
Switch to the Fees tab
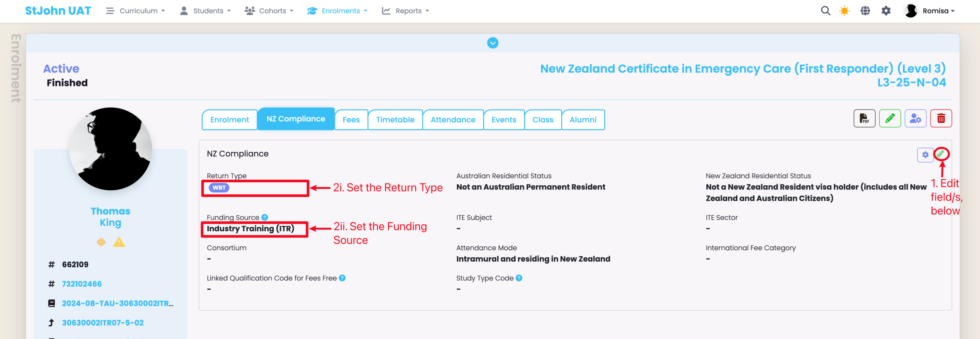click(351, 120)
